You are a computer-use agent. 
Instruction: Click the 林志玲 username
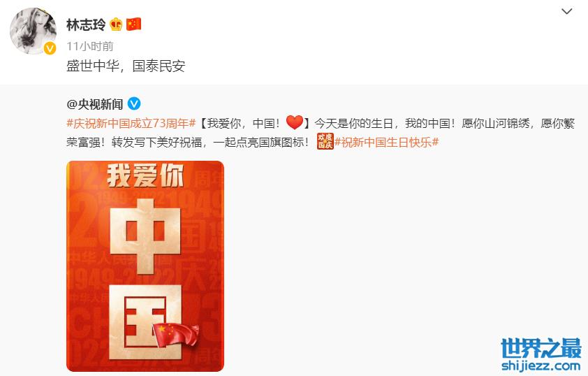click(x=86, y=24)
